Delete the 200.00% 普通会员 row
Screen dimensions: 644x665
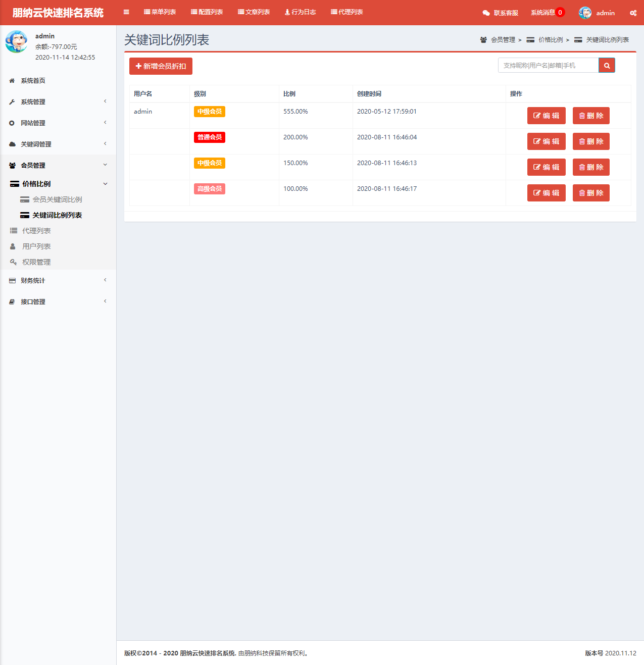(591, 141)
